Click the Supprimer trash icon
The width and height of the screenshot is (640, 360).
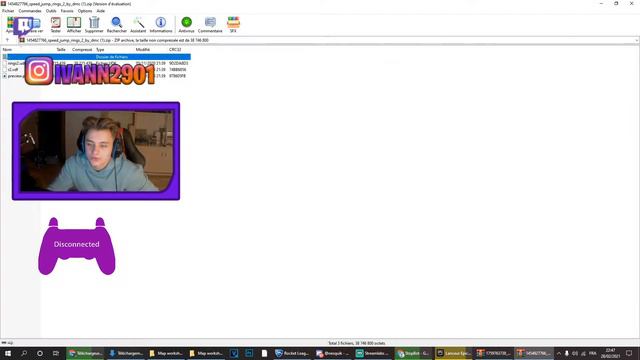[x=94, y=25]
